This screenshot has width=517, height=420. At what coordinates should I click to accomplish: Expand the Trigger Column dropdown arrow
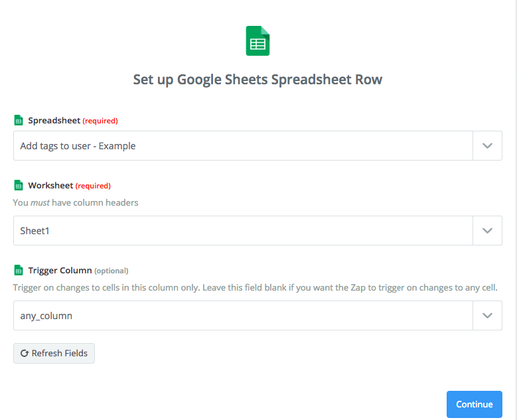pos(487,315)
